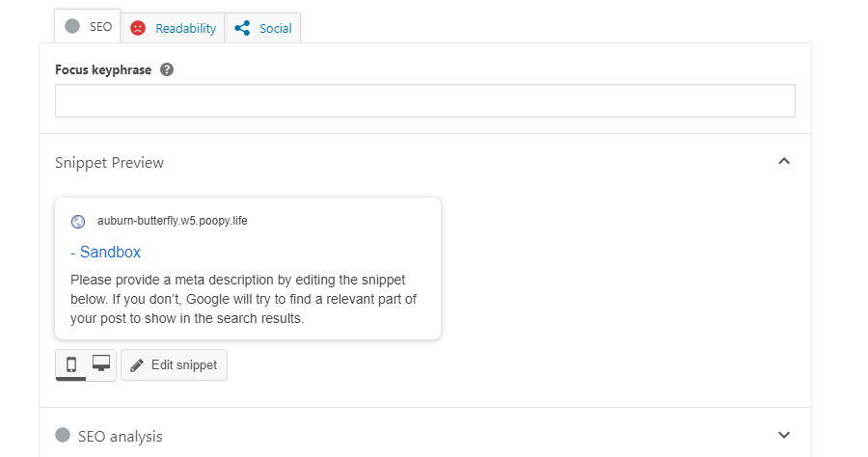The image size is (868, 457).
Task: Expand the SEO analysis section chevron
Action: tap(784, 435)
